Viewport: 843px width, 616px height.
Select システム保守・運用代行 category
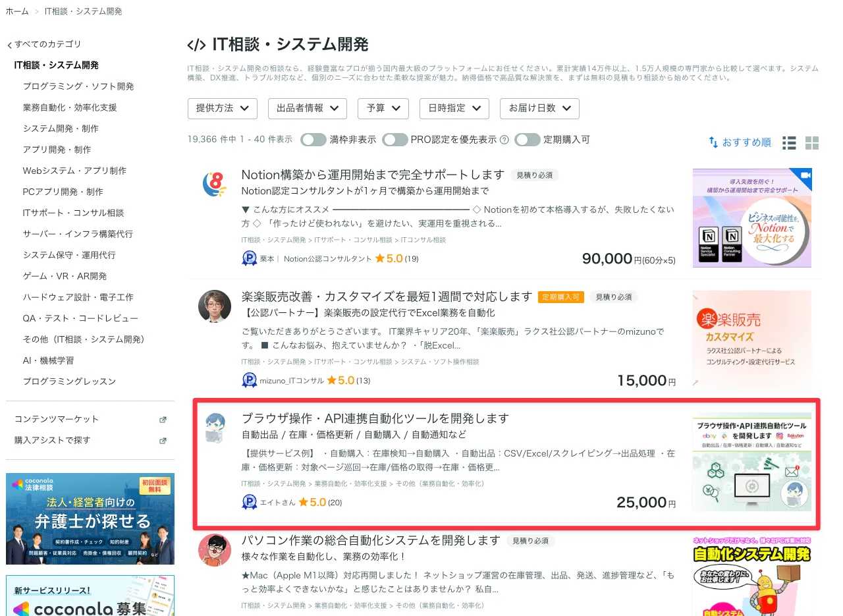(69, 255)
